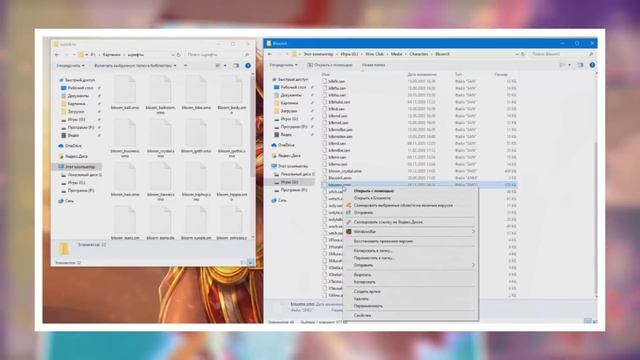Select bloom_goth.omo file icon in left window
Screen dimensions: 640x360
point(196,133)
